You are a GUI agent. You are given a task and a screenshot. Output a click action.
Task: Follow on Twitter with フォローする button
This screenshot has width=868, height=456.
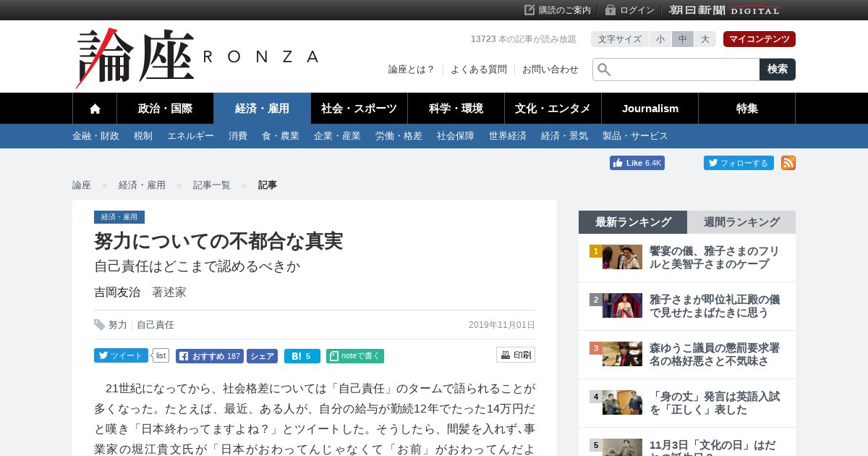click(x=739, y=163)
